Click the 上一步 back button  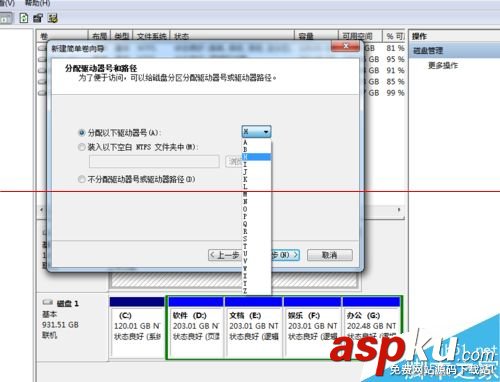point(225,255)
